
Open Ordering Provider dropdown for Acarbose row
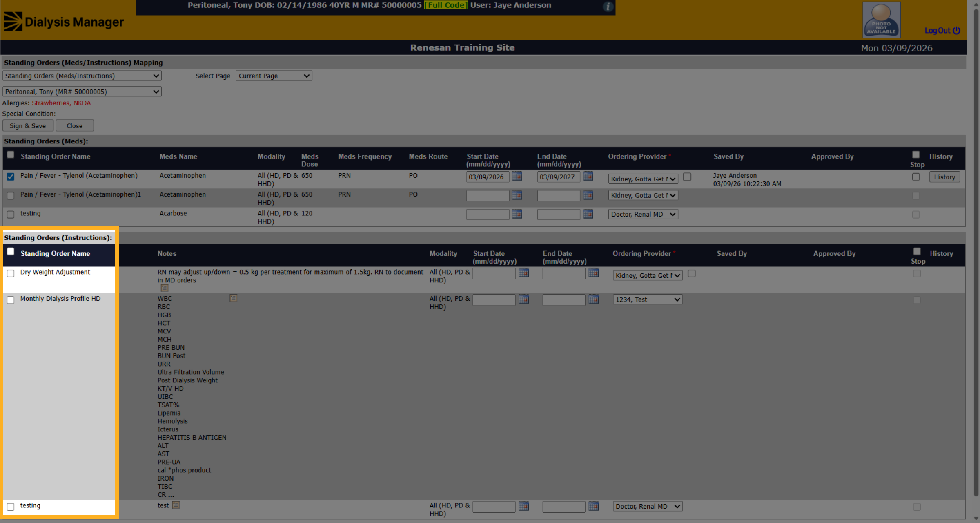coord(643,215)
